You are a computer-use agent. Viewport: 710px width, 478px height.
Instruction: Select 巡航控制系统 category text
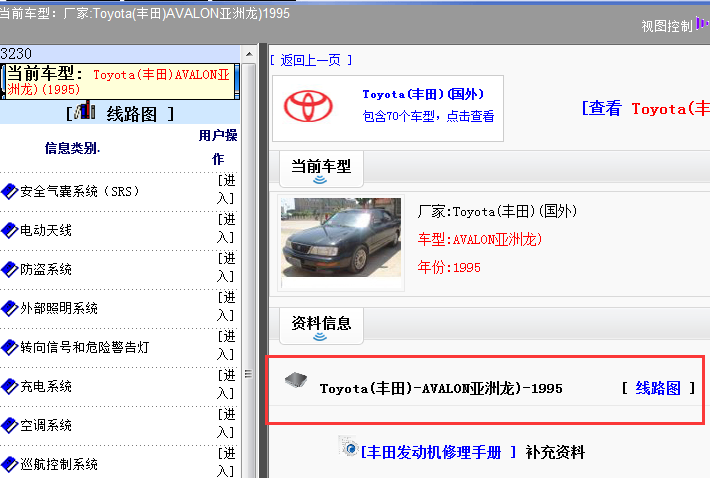(59, 464)
